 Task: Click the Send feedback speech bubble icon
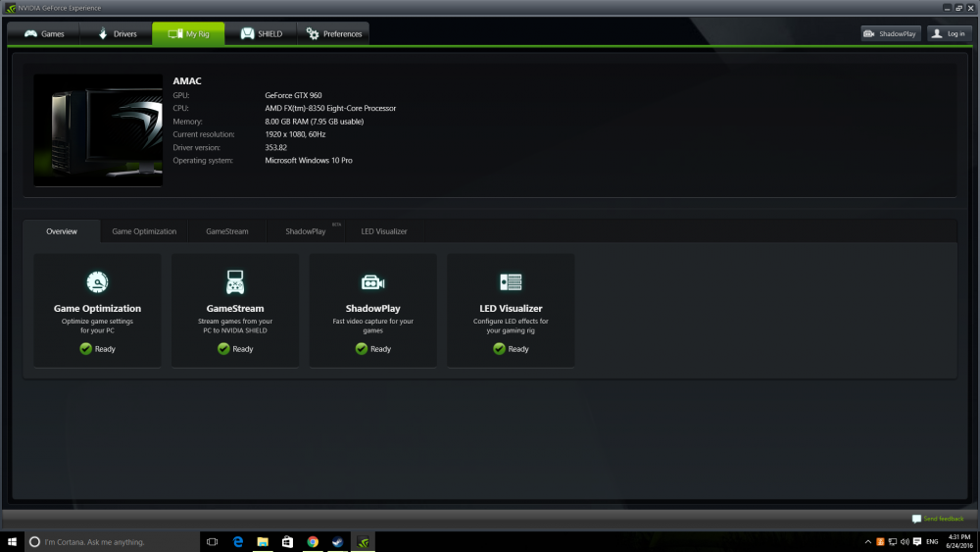click(x=916, y=519)
